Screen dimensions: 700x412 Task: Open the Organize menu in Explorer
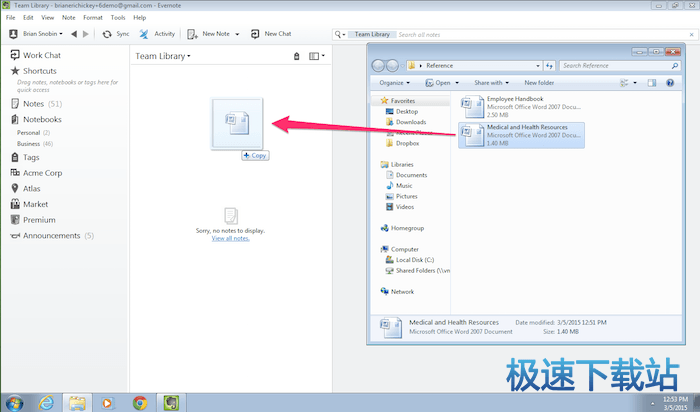395,83
